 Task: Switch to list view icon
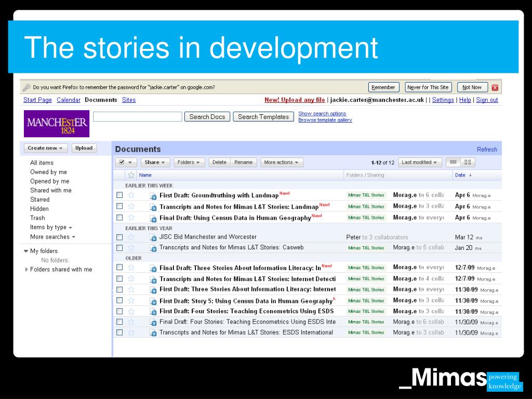[453, 162]
